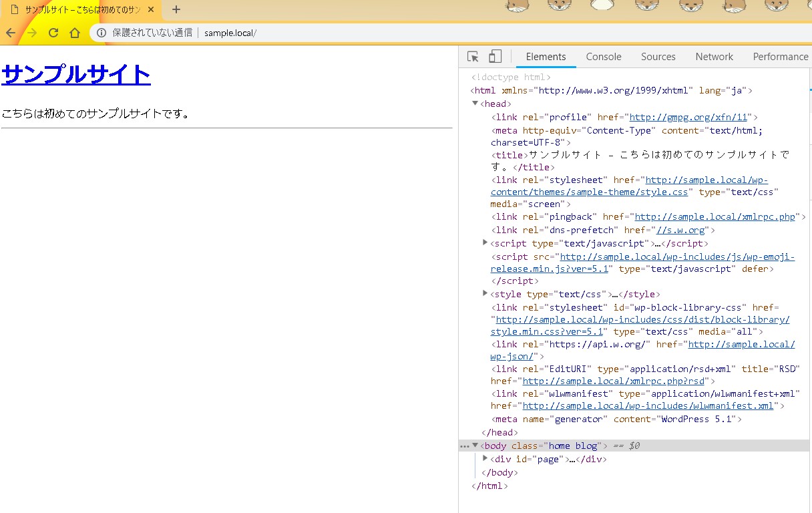Click the 保護されていない通信 info icon
The image size is (812, 513).
101,31
